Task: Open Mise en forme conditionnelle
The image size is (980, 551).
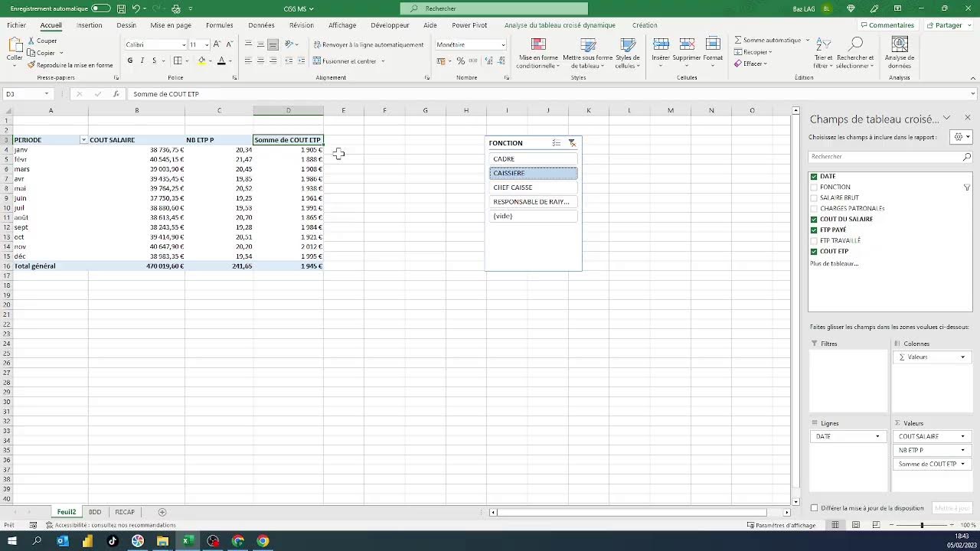Action: pyautogui.click(x=538, y=54)
